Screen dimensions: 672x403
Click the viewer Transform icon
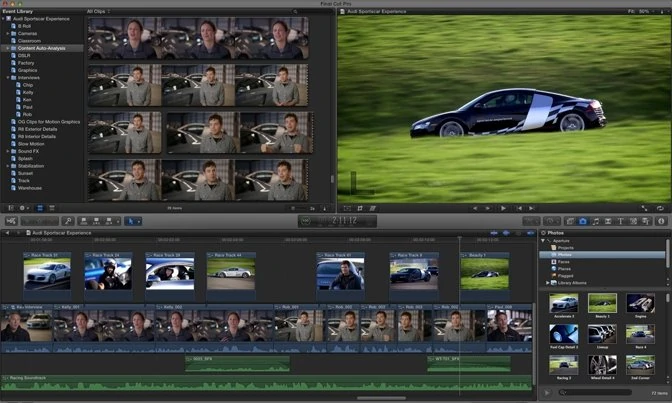pos(347,208)
